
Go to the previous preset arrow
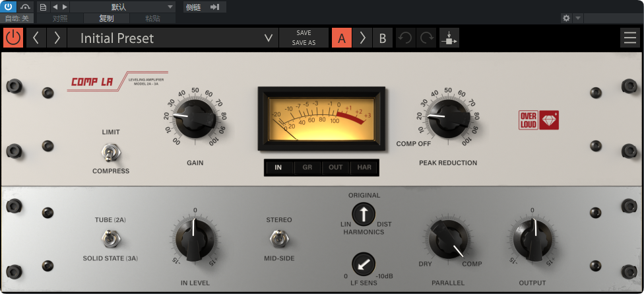[36, 38]
